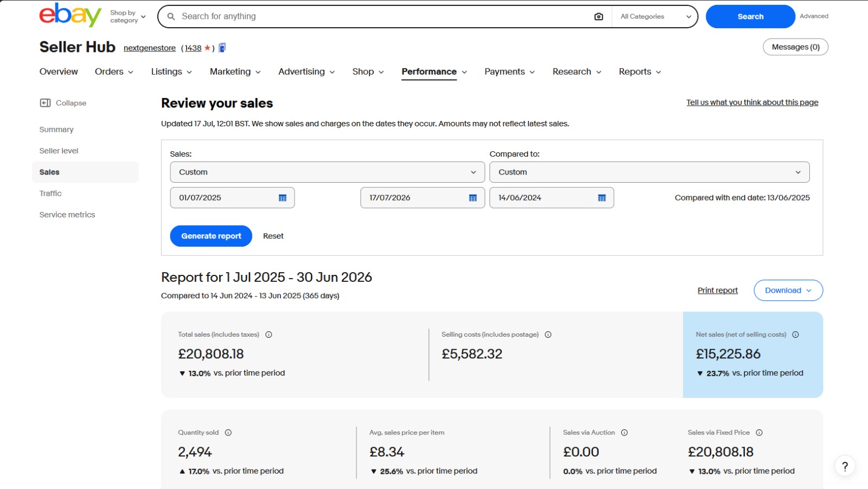868x489 pixels.
Task: Click the Collapse sidebar icon
Action: tap(45, 103)
